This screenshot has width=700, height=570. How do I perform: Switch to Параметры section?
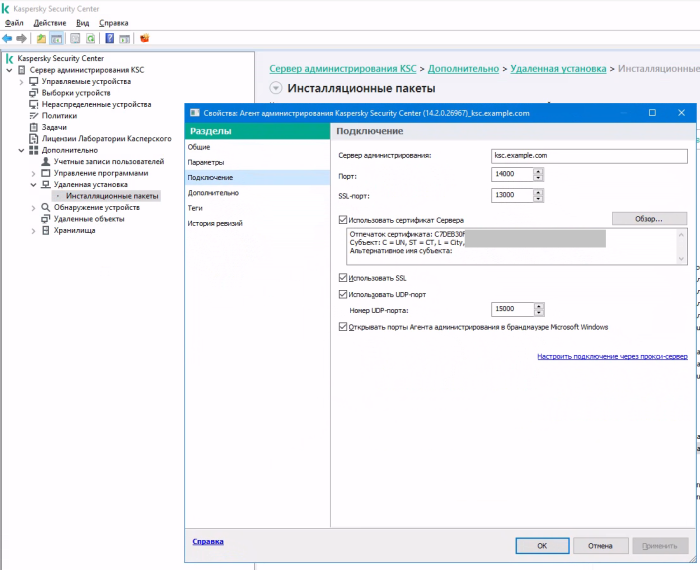point(206,162)
